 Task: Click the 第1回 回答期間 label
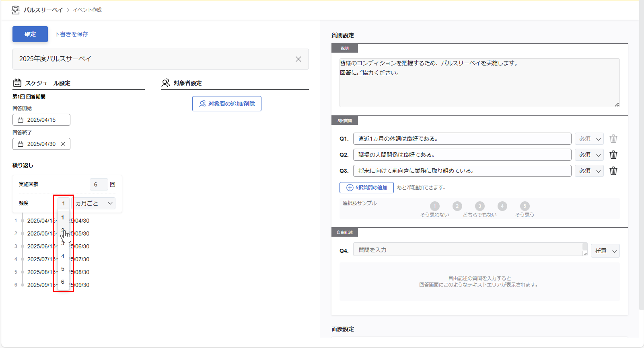(29, 97)
